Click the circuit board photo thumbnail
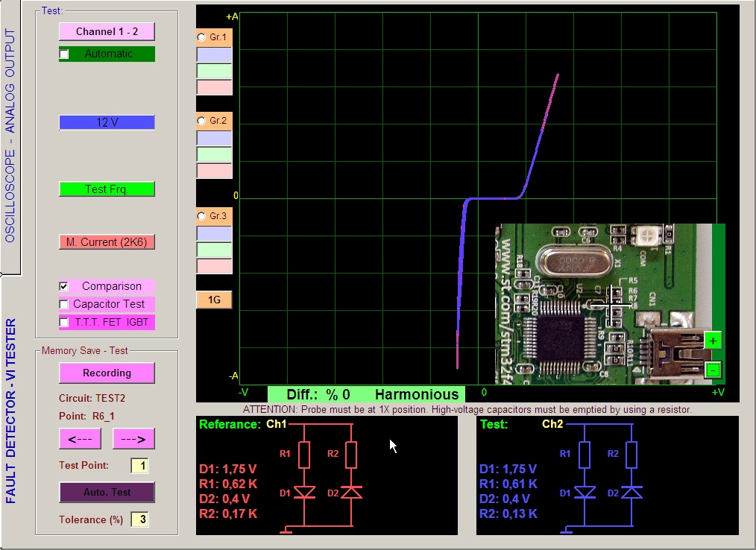This screenshot has width=756, height=550. click(596, 302)
